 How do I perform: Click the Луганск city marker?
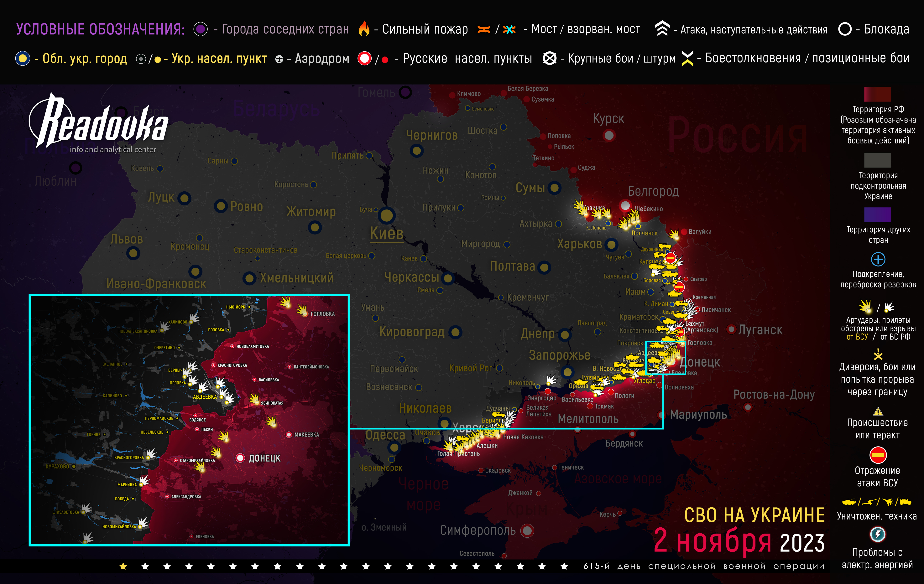[x=731, y=329]
